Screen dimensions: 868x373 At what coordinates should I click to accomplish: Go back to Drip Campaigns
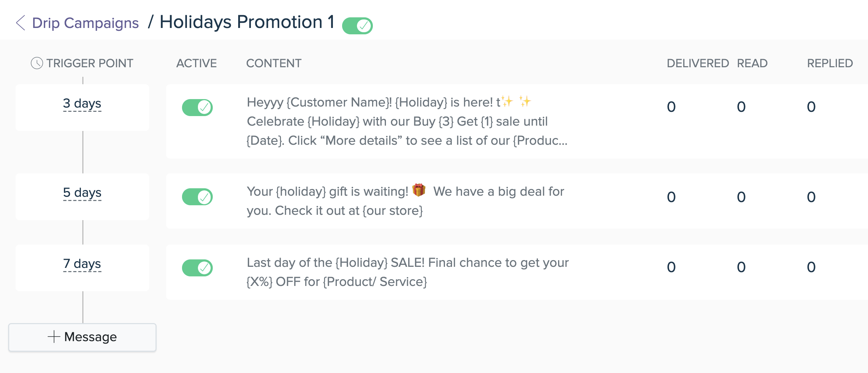tap(85, 23)
